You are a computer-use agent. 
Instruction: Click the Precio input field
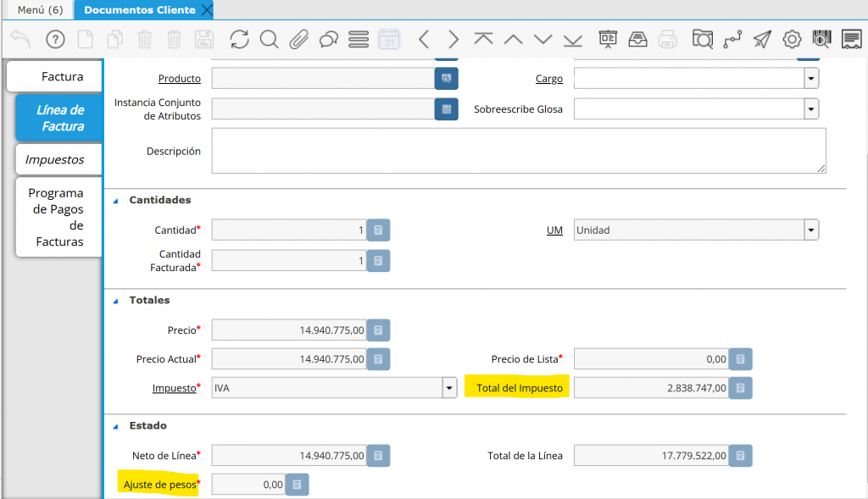(289, 330)
